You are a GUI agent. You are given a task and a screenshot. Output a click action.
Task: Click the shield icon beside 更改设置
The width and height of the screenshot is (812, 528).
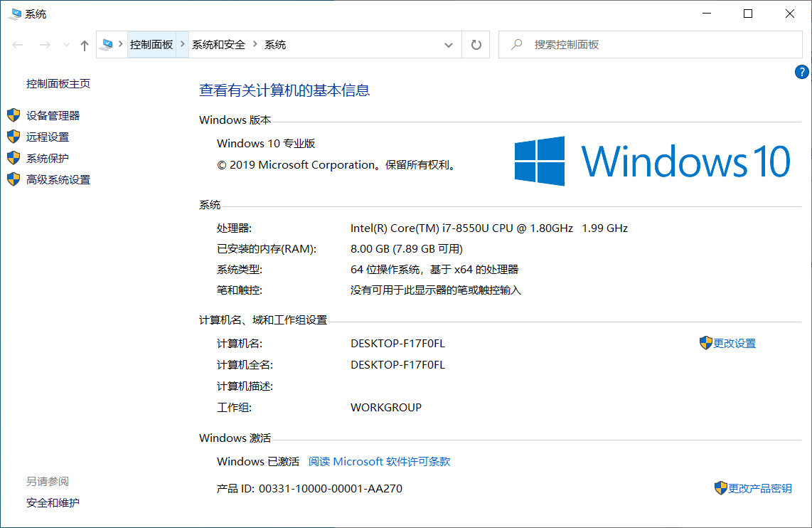(705, 342)
